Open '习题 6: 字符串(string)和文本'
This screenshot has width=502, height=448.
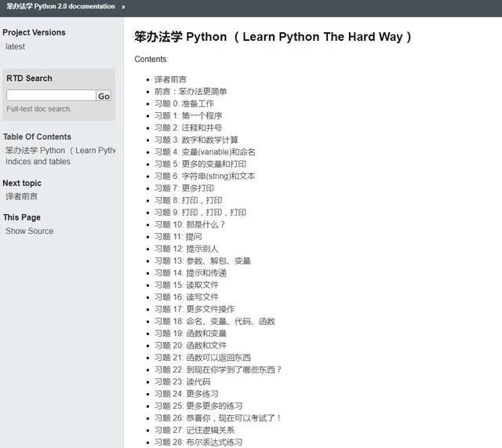(205, 176)
